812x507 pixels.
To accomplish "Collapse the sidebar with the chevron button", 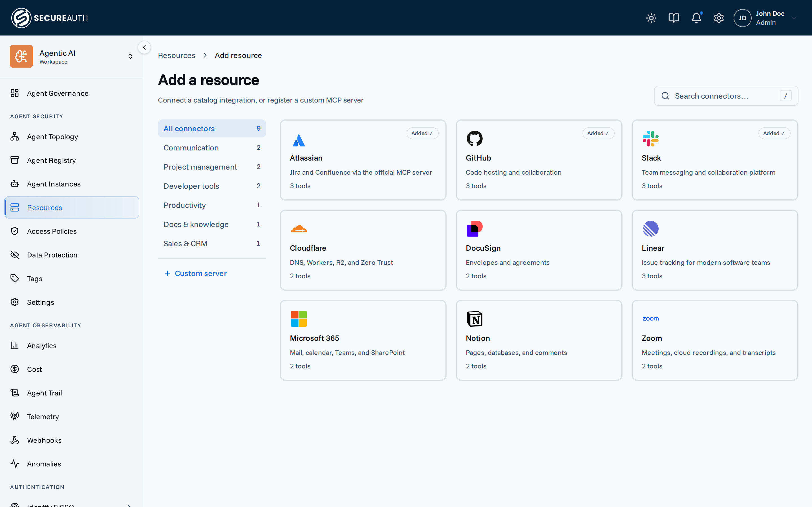I will pos(144,47).
